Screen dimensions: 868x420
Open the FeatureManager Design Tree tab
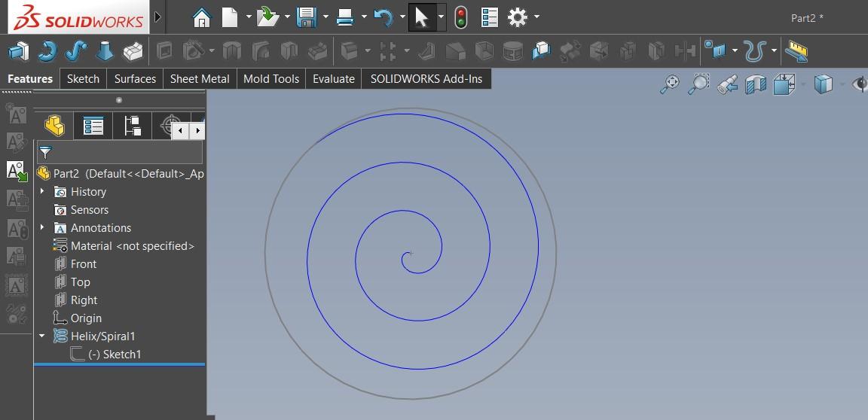tap(54, 126)
